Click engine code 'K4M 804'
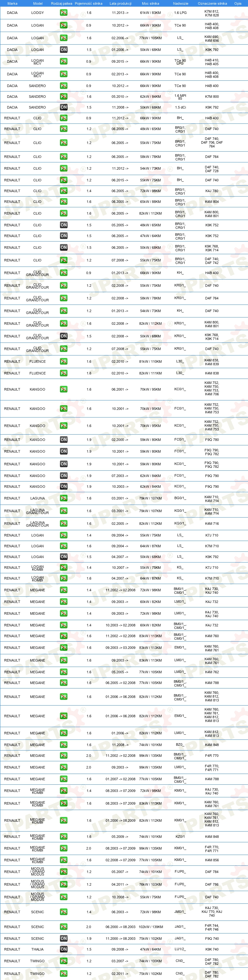The width and height of the screenshot is (248, 980). (212, 202)
